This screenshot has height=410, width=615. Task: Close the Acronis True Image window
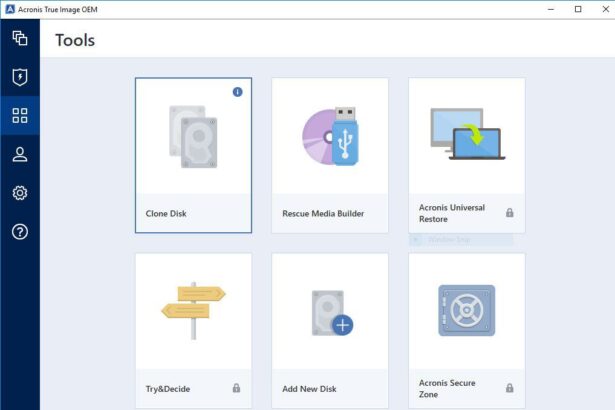point(606,9)
